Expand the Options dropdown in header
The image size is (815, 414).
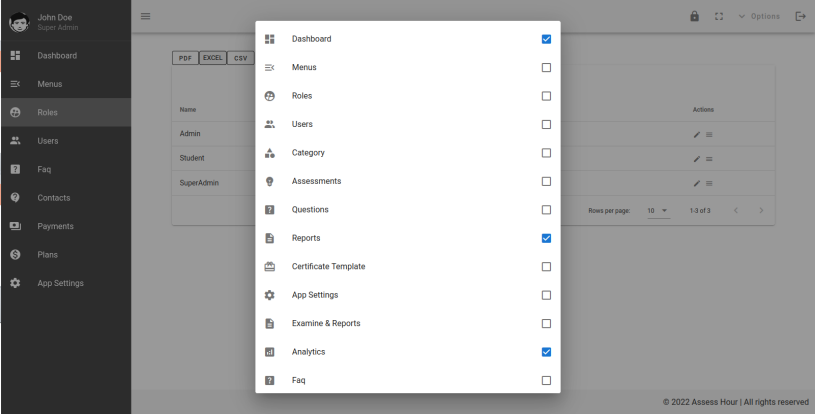758,17
